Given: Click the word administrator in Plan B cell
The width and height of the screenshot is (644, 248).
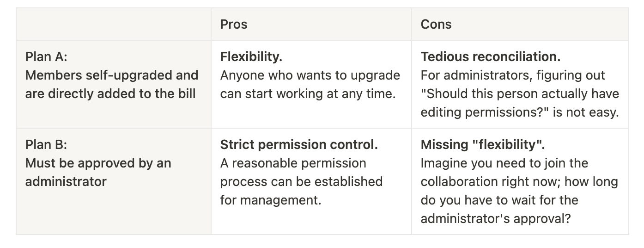Looking at the screenshot, I should tap(66, 182).
